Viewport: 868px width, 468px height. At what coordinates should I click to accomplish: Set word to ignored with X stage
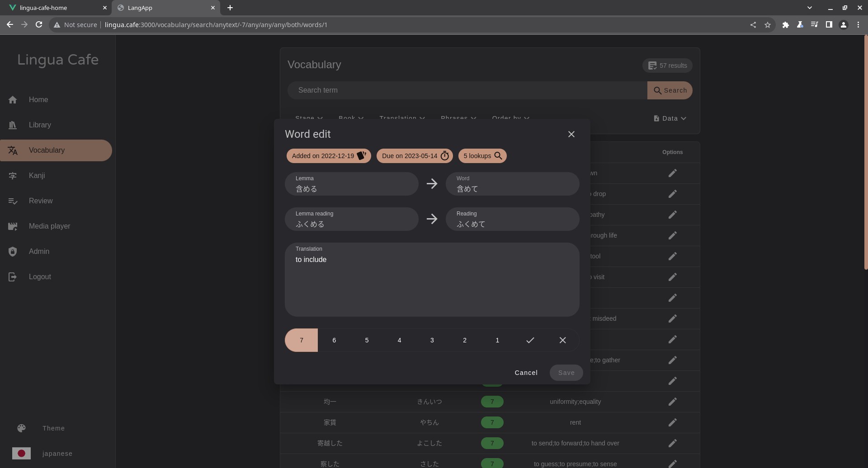(562, 340)
